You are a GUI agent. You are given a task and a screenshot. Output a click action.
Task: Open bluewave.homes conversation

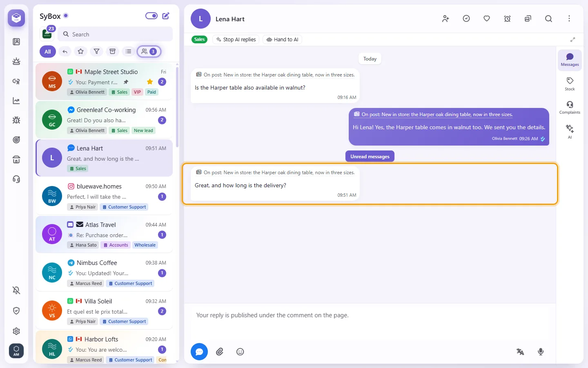tap(104, 196)
